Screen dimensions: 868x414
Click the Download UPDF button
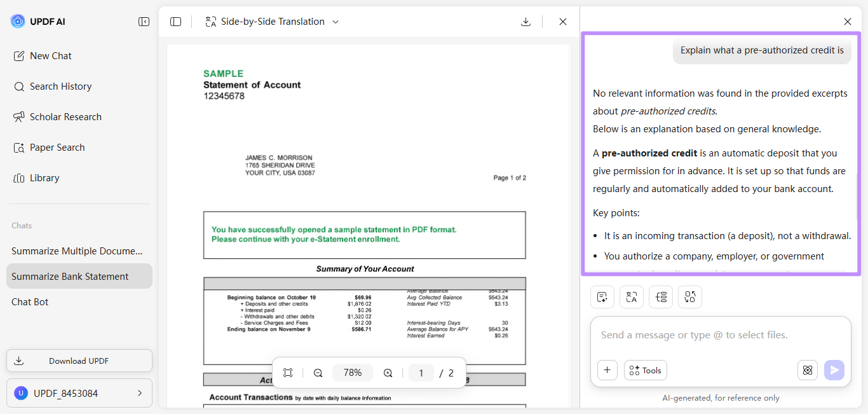coord(79,361)
